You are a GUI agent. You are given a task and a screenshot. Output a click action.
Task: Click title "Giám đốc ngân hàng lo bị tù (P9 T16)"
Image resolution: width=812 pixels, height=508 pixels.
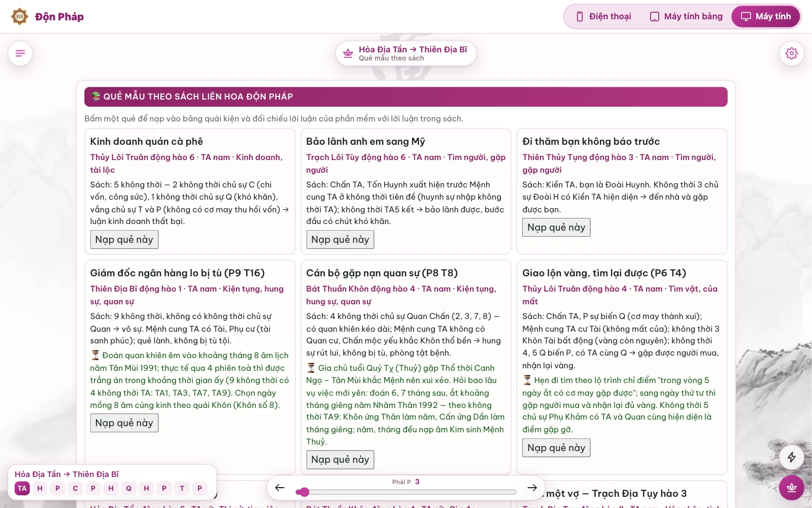coord(178,273)
